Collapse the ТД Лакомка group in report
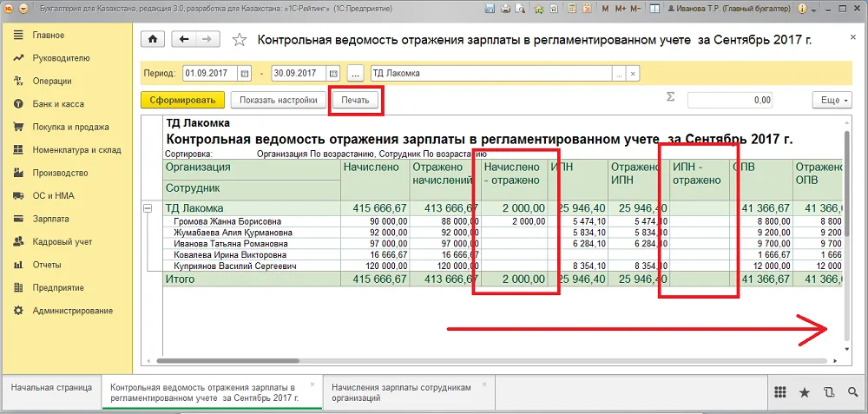868x414 pixels. click(x=148, y=208)
